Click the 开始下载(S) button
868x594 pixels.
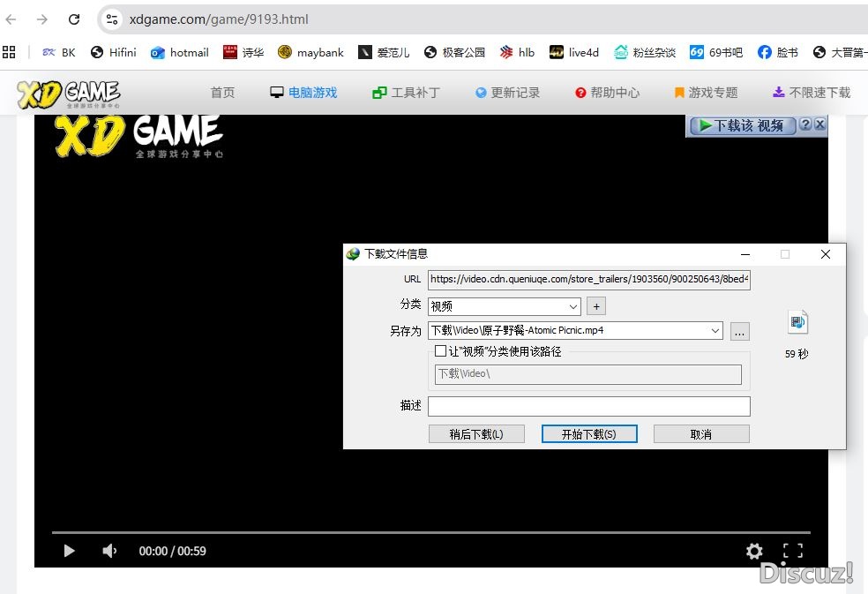pos(588,434)
